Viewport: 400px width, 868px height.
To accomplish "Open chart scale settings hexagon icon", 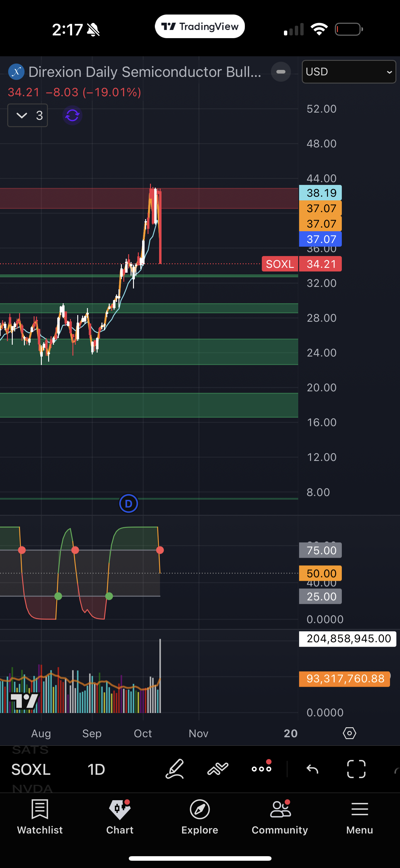I will click(x=349, y=733).
